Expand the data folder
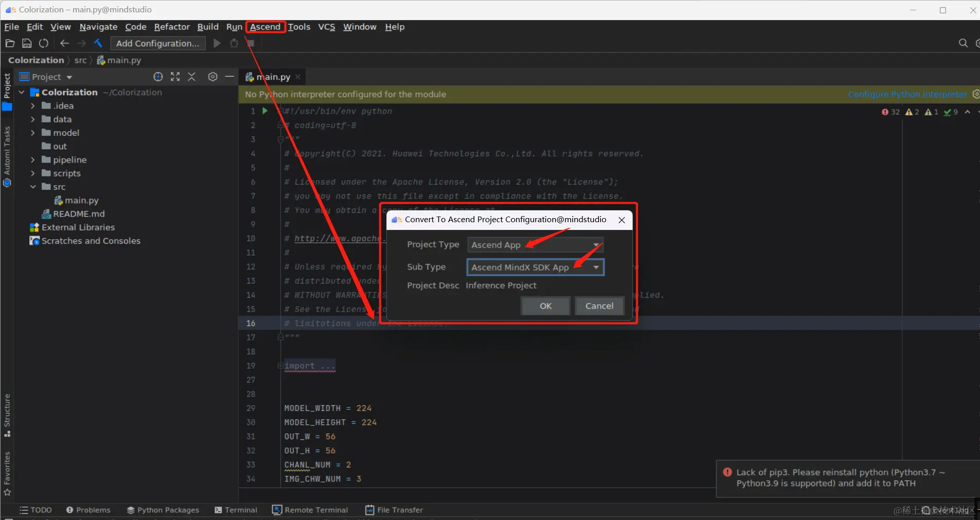The image size is (980, 520). click(33, 119)
